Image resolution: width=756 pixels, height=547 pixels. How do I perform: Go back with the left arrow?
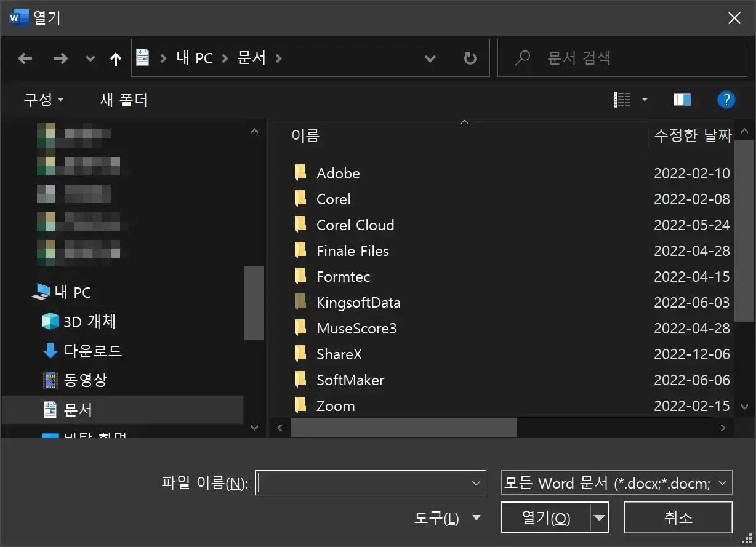(x=25, y=58)
